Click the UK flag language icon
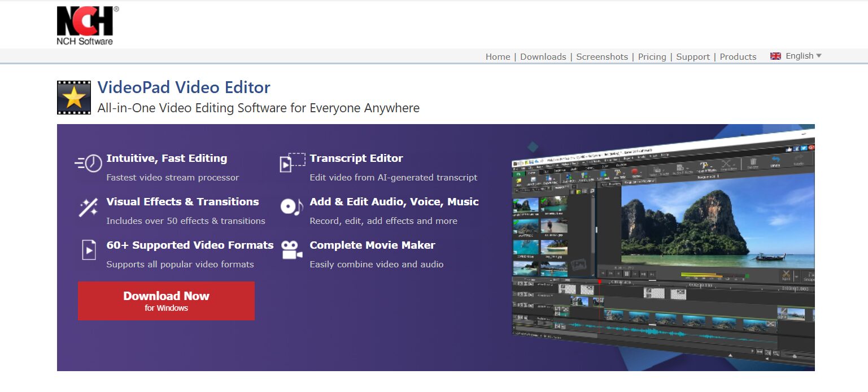The image size is (868, 392). point(775,56)
